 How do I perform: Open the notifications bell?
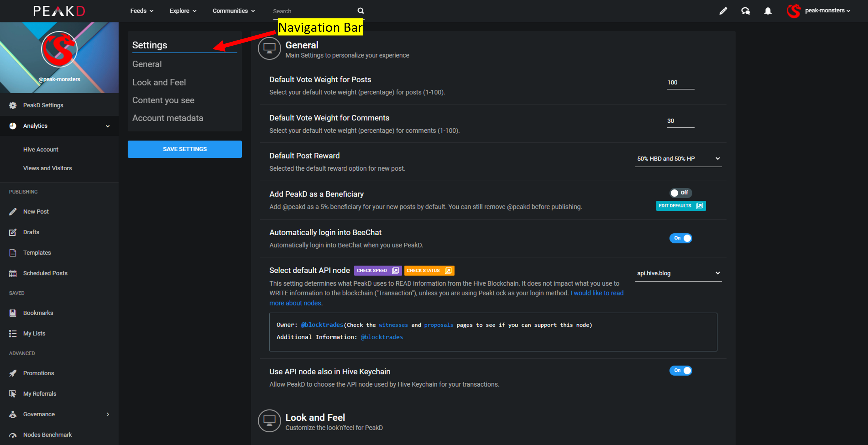tap(768, 11)
